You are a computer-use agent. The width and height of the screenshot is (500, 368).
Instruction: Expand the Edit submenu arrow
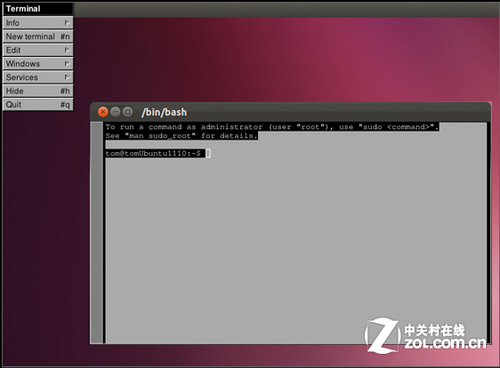coord(67,50)
